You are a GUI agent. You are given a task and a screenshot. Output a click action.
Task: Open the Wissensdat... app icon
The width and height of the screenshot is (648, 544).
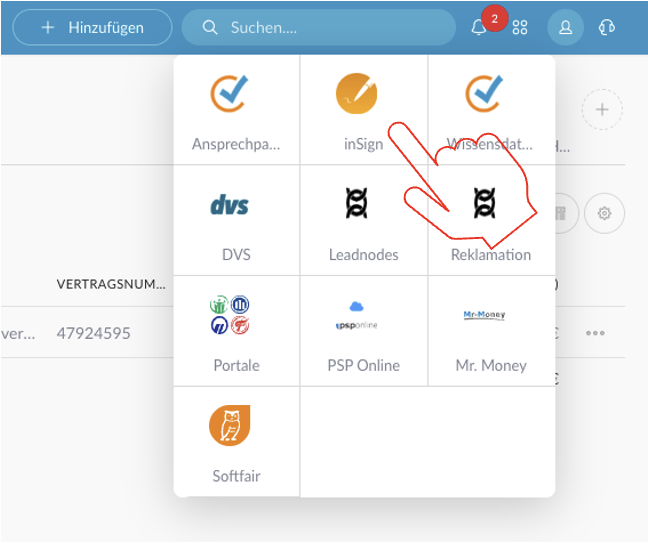click(484, 93)
